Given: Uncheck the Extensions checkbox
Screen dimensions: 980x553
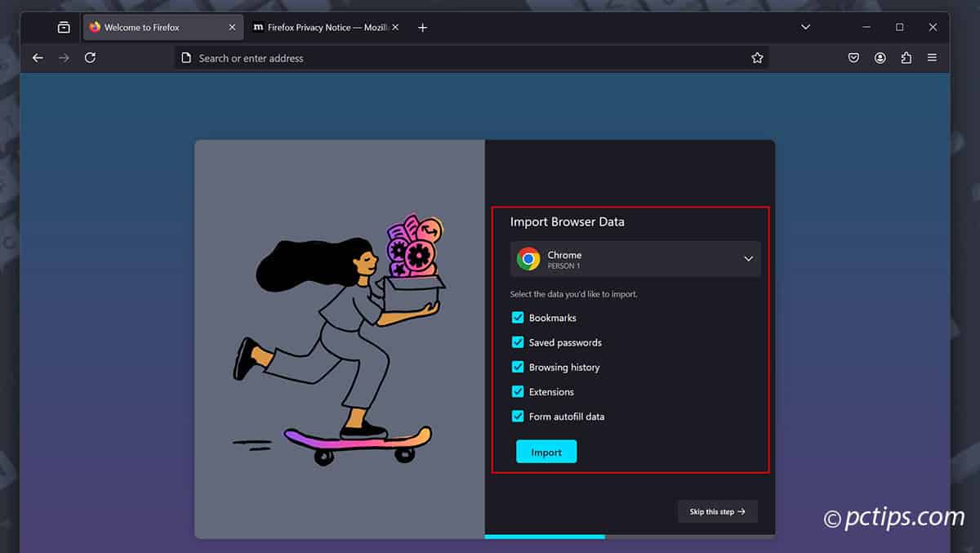Looking at the screenshot, I should point(518,391).
